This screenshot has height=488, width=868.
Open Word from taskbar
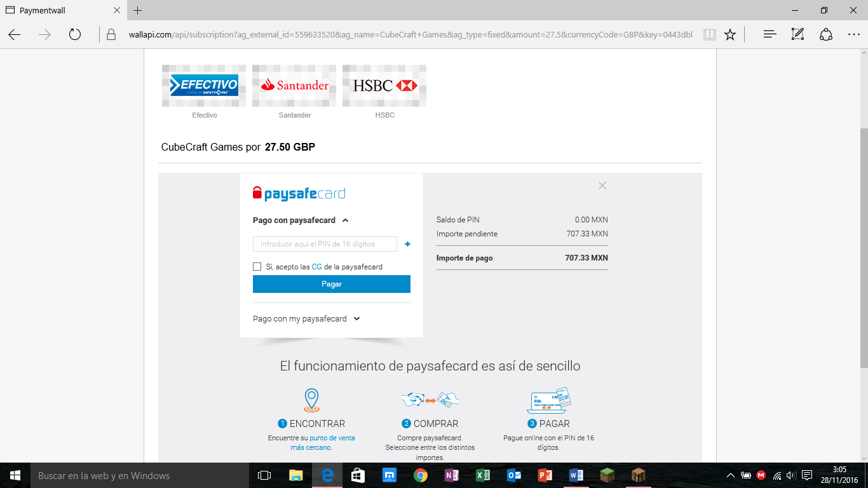coord(576,475)
